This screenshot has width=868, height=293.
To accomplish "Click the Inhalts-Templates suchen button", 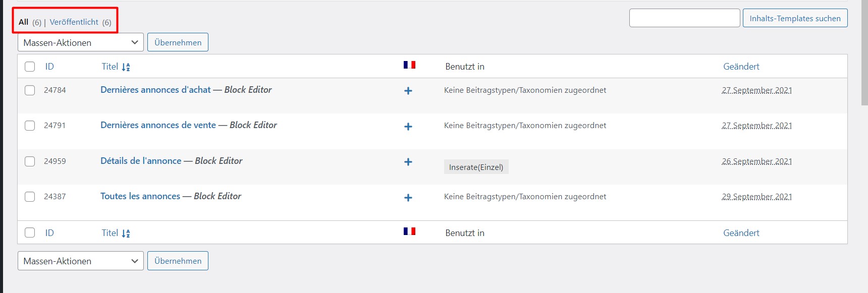I will pyautogui.click(x=795, y=18).
